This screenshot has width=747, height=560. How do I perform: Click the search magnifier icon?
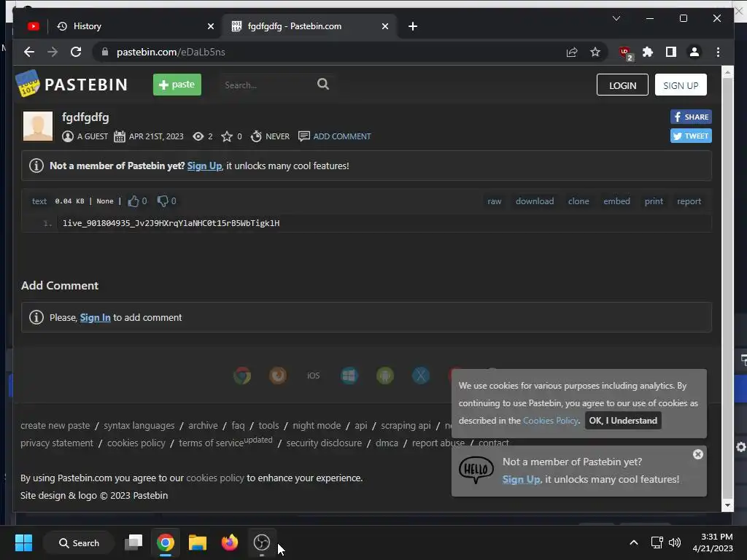point(323,85)
